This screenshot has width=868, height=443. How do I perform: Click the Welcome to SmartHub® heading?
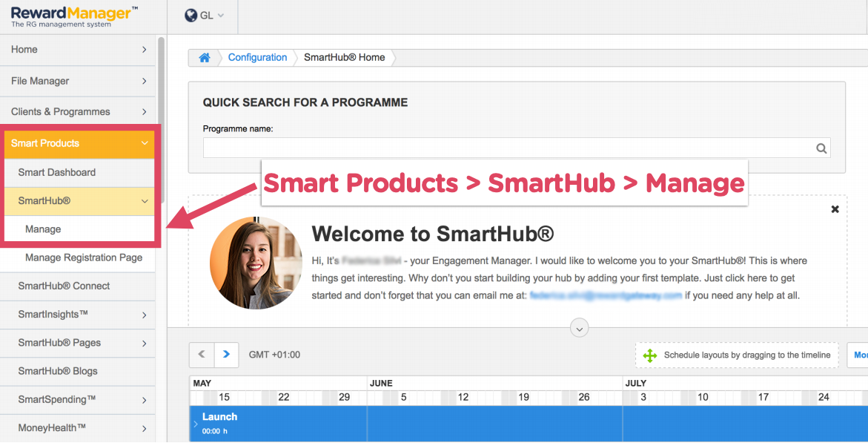[433, 234]
